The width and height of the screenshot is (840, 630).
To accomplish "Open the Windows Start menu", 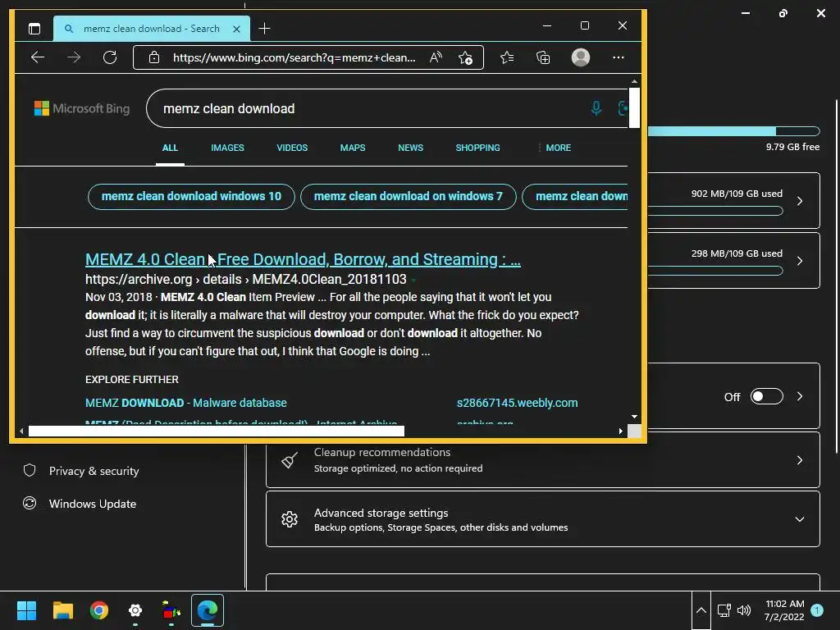I will (26, 610).
